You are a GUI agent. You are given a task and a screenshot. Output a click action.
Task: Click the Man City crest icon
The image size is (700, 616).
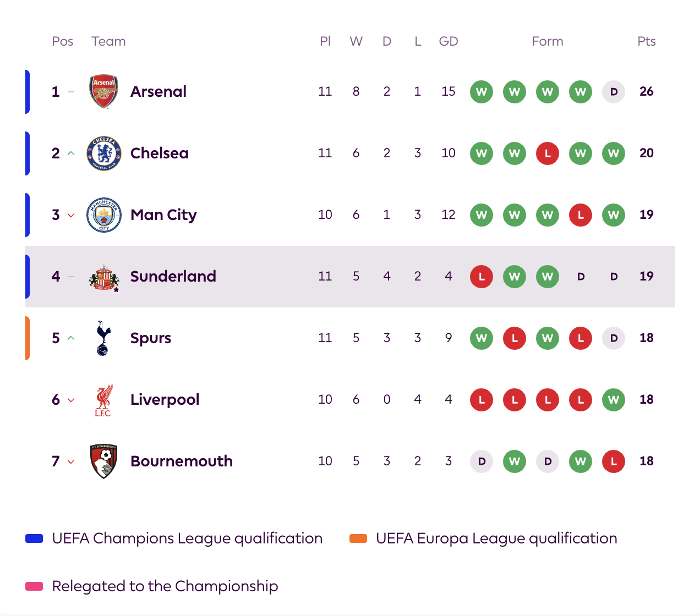[104, 215]
